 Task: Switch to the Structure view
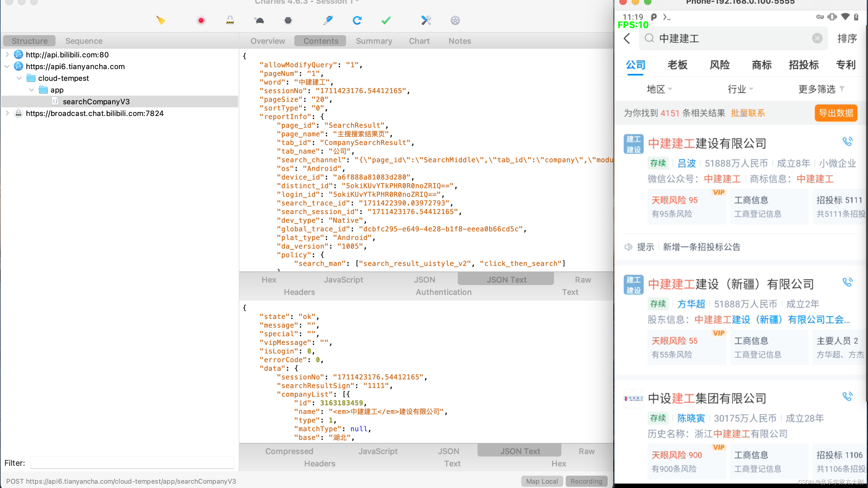(x=29, y=41)
